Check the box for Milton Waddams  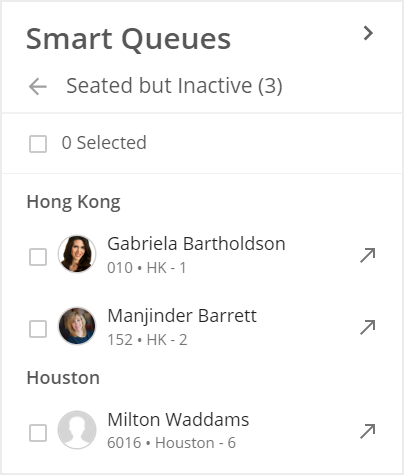pyautogui.click(x=38, y=433)
